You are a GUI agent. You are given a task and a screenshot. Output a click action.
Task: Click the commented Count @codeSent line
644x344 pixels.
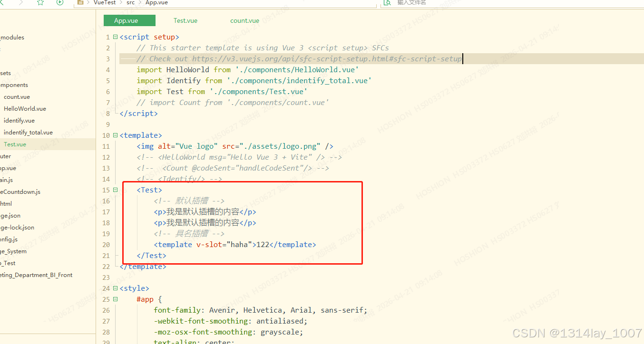[x=233, y=168]
